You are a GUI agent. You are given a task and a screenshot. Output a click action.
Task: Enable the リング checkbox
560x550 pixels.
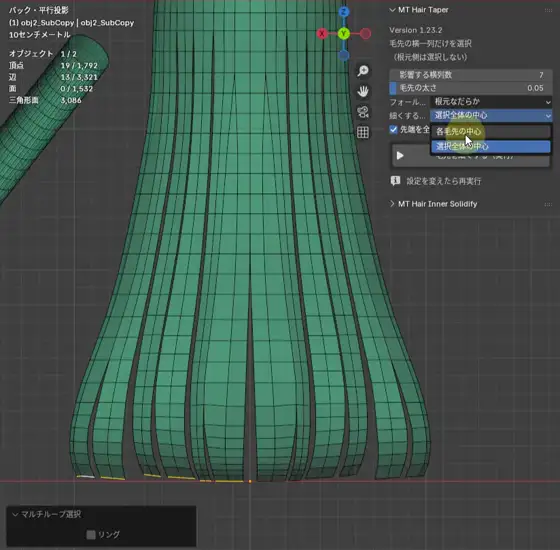point(91,535)
